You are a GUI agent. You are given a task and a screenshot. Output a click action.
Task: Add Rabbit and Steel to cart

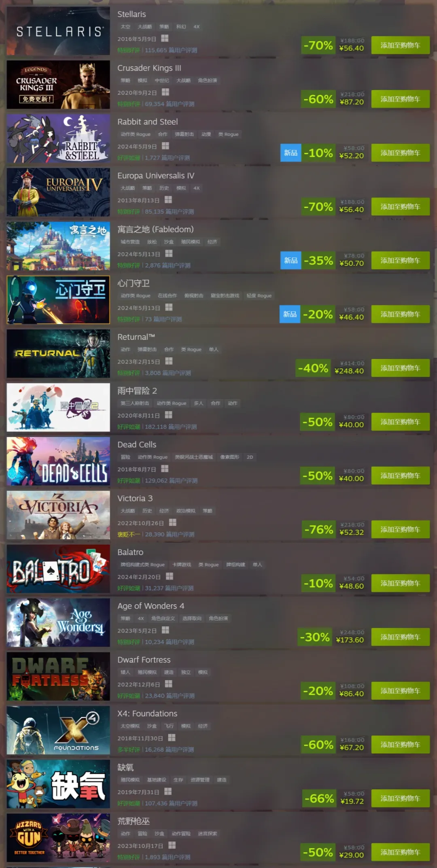(x=400, y=153)
